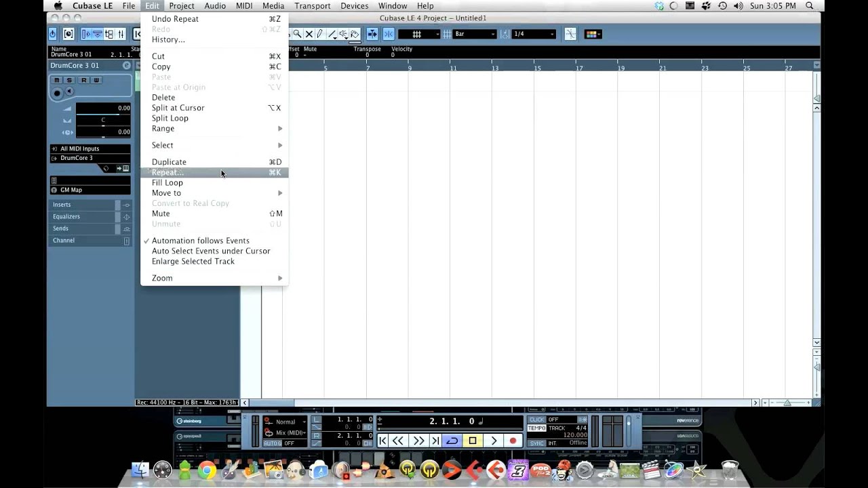Click the edit In-Place diamond icon
Image resolution: width=868 pixels, height=488 pixels.
106,168
